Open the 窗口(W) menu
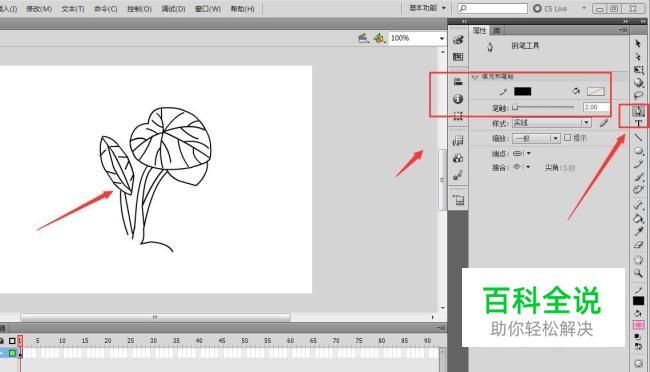This screenshot has height=372, width=650. tap(208, 8)
